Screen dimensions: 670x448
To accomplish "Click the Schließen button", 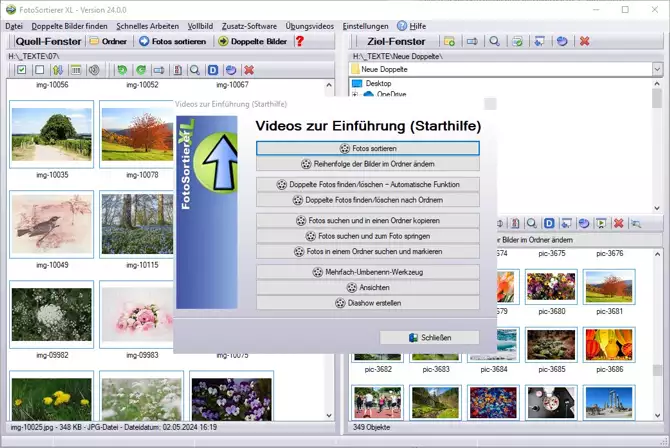I will (429, 338).
